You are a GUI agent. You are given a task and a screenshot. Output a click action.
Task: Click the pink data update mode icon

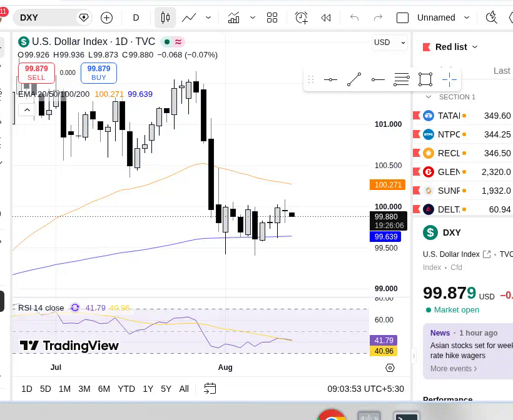click(178, 42)
